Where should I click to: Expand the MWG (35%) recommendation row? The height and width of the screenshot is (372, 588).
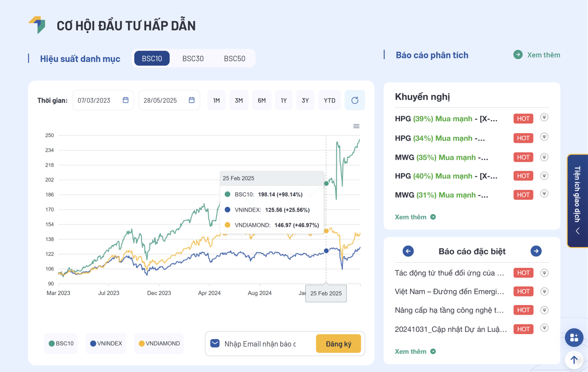pos(544,157)
